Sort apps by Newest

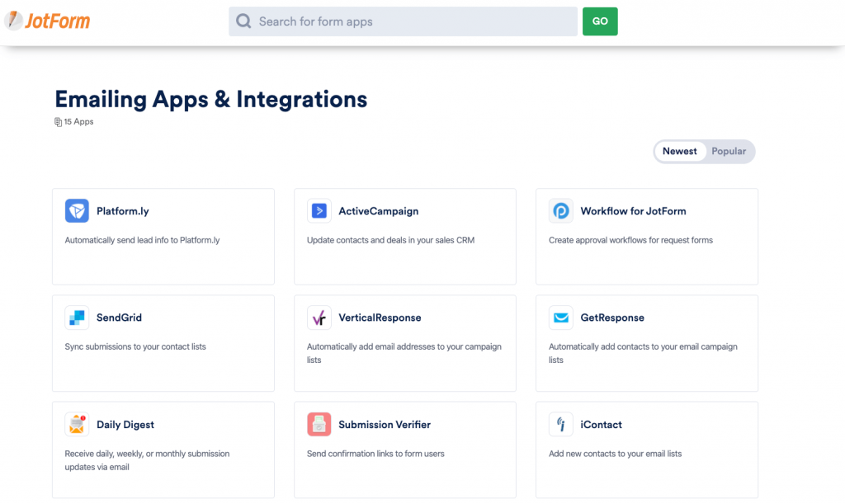click(680, 151)
